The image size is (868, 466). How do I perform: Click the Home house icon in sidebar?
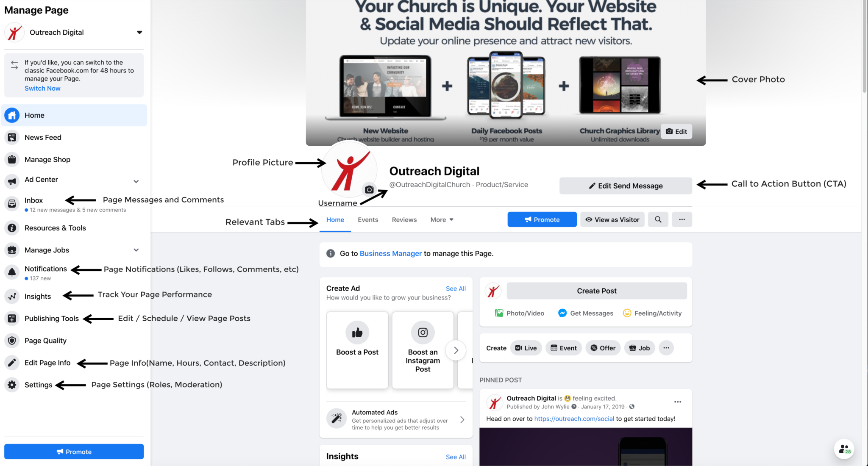(x=12, y=115)
